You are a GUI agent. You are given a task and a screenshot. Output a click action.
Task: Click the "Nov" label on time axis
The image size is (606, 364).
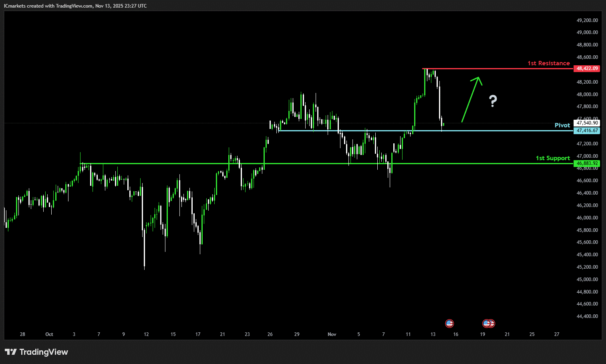332,334
